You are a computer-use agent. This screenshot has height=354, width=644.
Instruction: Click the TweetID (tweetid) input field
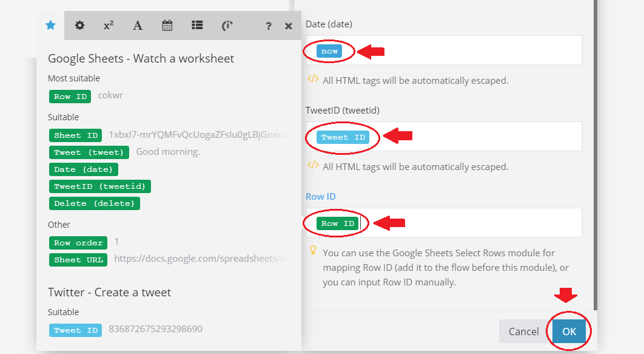tap(443, 136)
